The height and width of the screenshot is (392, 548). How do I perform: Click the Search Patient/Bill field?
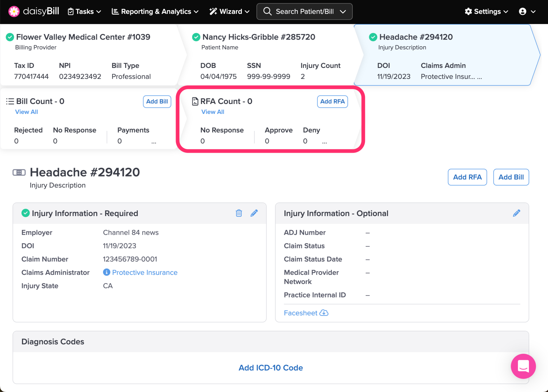coord(304,11)
